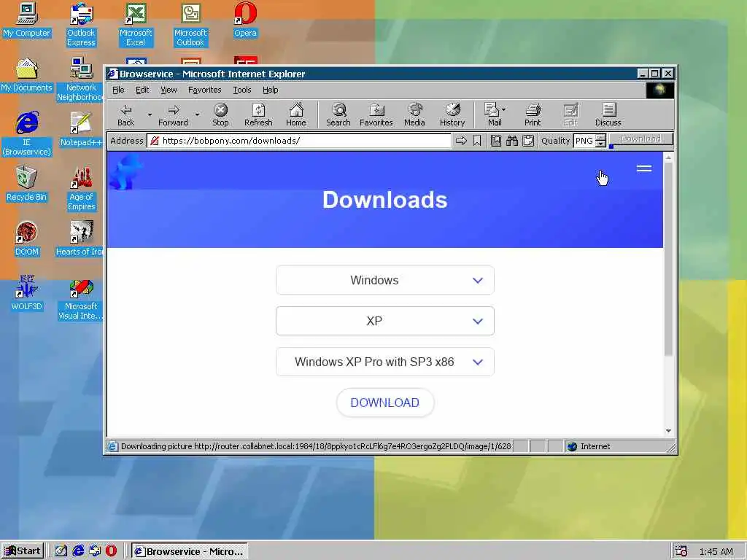Open the Mail button dropdown arrow
Image resolution: width=747 pixels, height=560 pixels.
tap(504, 109)
